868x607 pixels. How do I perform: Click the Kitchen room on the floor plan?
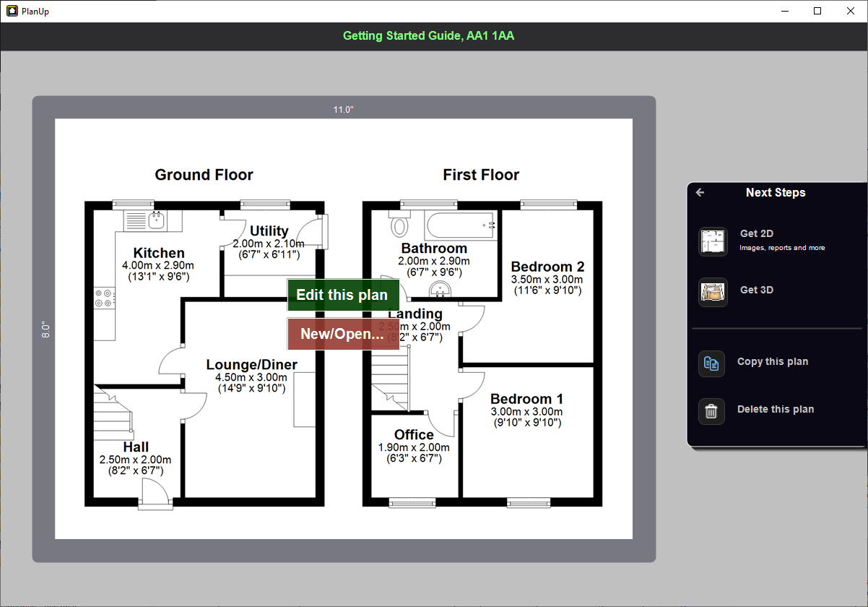click(x=159, y=253)
